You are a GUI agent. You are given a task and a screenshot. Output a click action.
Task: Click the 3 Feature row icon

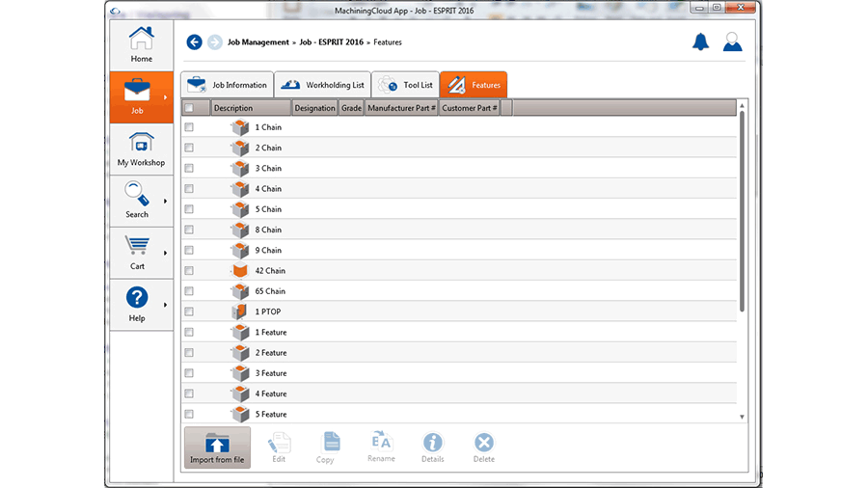click(x=240, y=373)
